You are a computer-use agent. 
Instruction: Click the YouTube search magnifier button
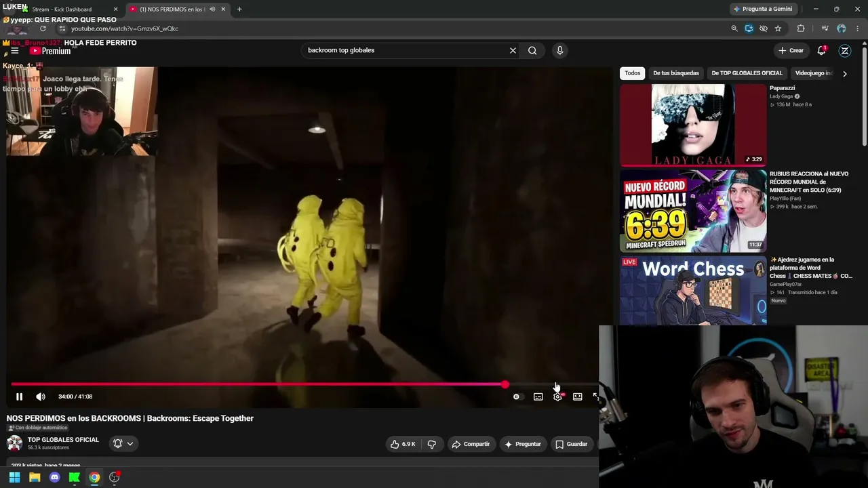(x=532, y=50)
